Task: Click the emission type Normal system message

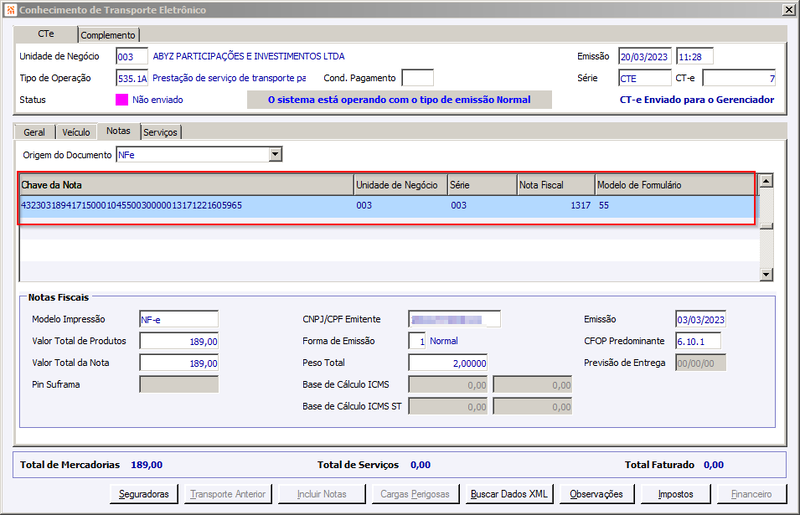Action: 399,100
